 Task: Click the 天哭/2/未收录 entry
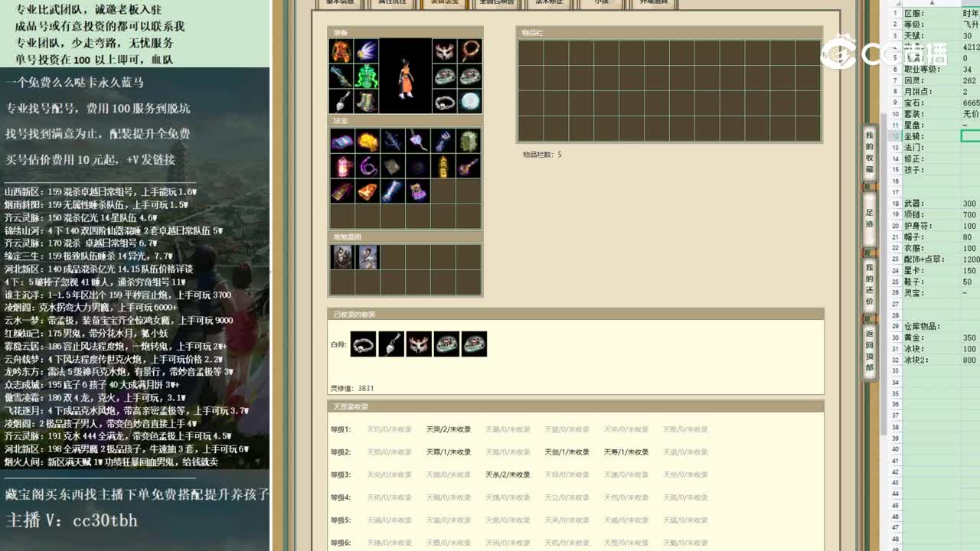pyautogui.click(x=449, y=429)
